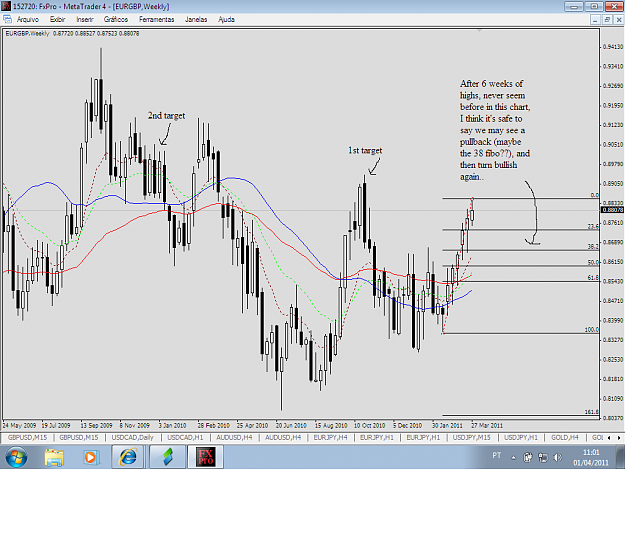
Task: Select the 'After 6 weeks of highs' text annotation
Action: 495,130
